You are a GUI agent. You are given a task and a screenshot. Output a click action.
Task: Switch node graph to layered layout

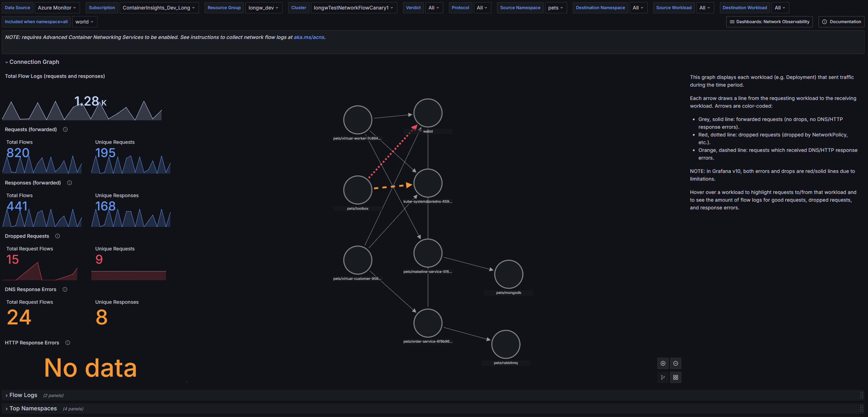(663, 377)
